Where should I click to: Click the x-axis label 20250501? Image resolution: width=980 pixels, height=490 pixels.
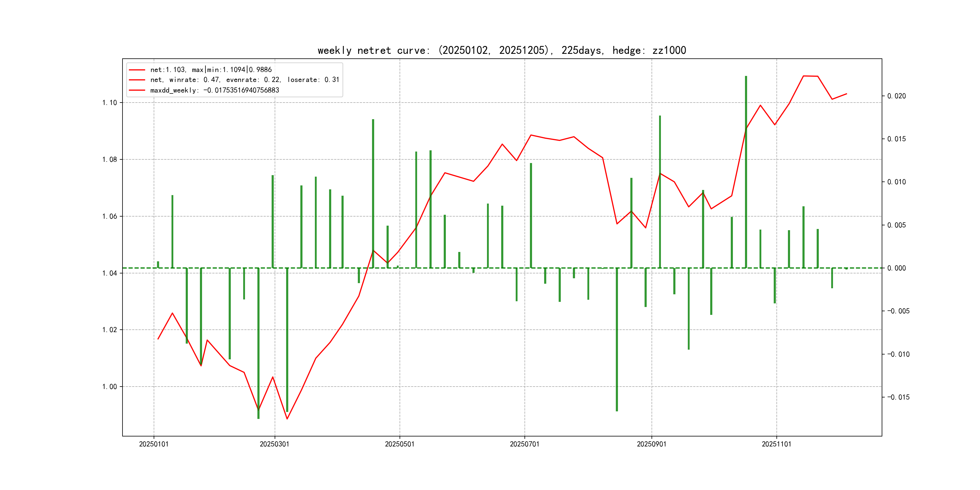coord(400,444)
